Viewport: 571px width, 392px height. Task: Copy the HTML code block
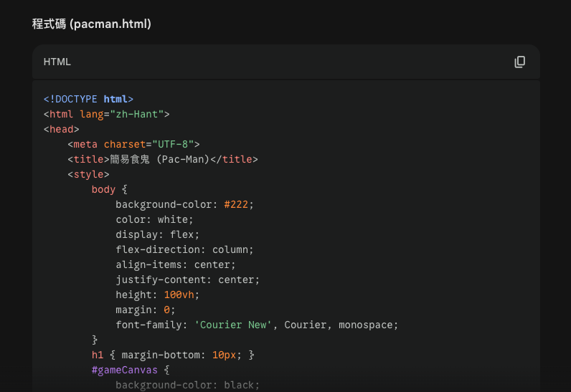[x=520, y=62]
